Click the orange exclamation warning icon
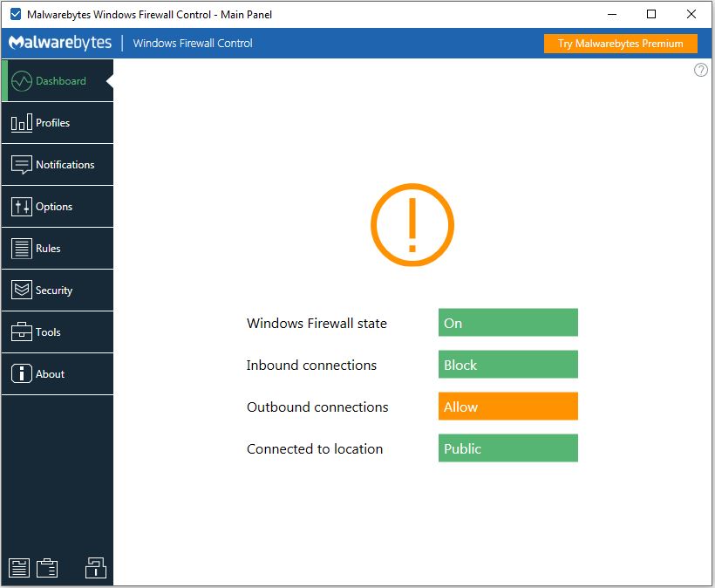Viewport: 715px width, 588px height. 412,225
